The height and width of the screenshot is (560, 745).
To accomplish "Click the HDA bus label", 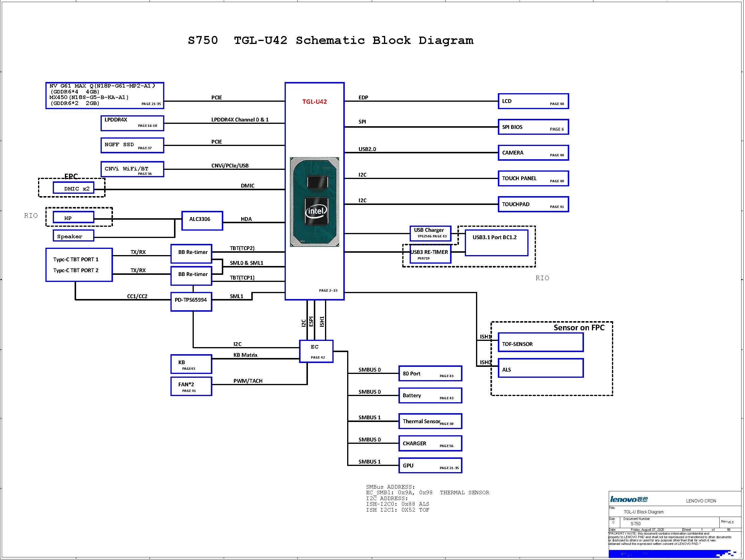I will [246, 219].
